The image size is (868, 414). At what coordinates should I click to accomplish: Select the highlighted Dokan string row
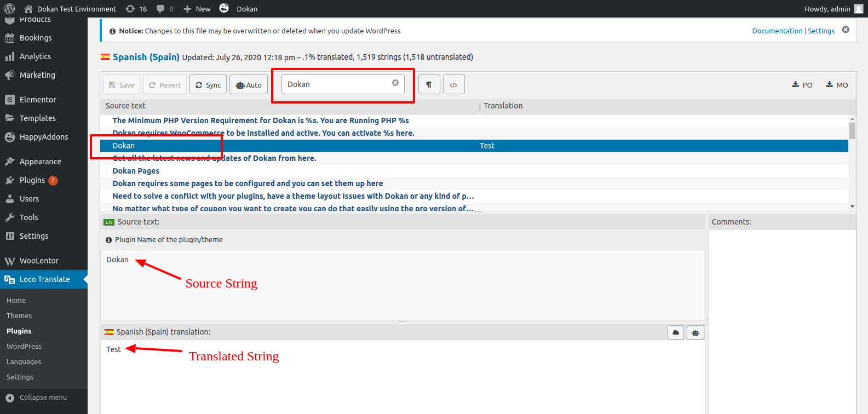[x=474, y=146]
